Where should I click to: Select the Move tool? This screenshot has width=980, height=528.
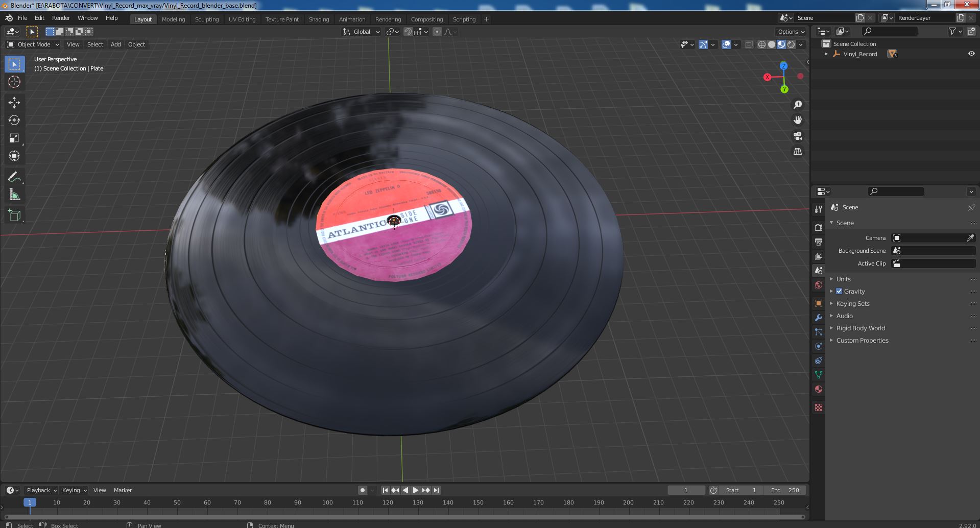(14, 103)
